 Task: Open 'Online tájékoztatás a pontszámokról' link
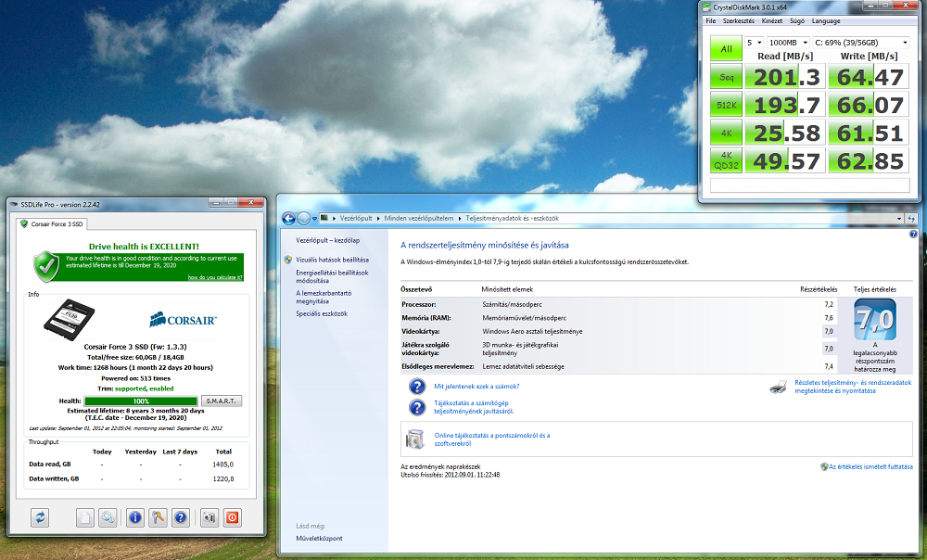click(492, 439)
